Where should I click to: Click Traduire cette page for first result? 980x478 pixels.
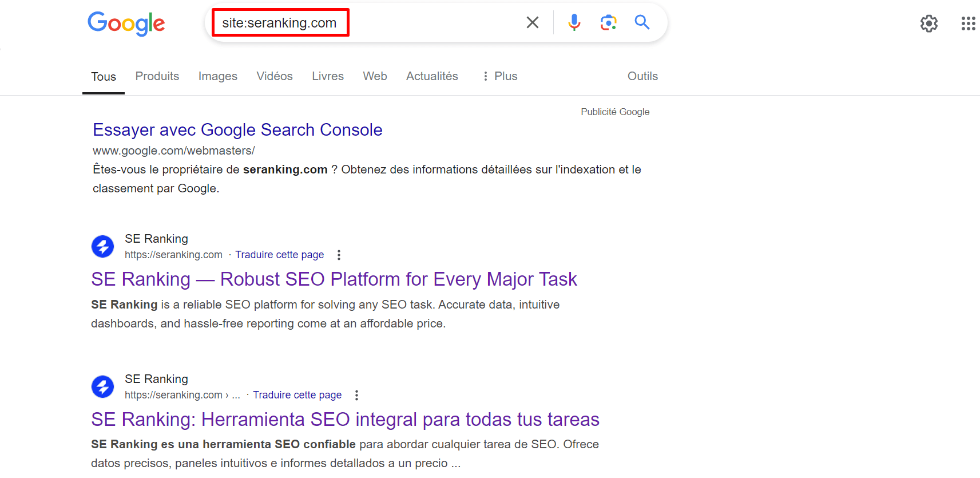[280, 255]
